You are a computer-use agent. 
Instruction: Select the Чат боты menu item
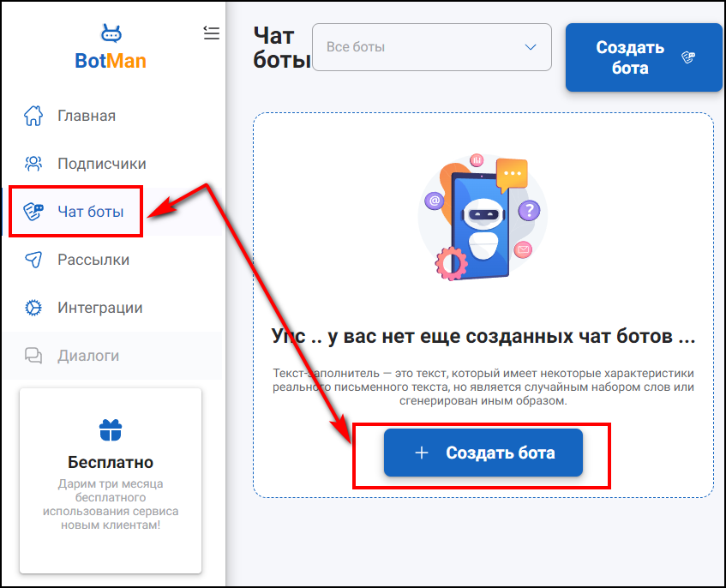[112, 212]
